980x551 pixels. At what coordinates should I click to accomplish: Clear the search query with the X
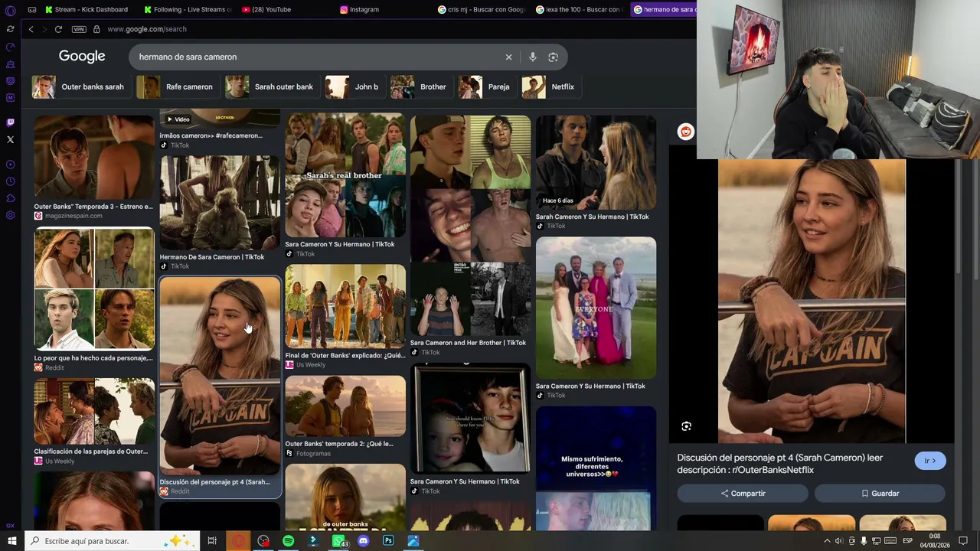(x=508, y=57)
